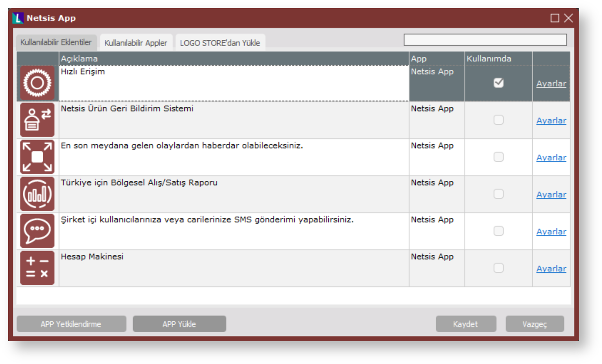Select the Hesap Makinesi description text
The width and height of the screenshot is (602, 364).
point(92,257)
